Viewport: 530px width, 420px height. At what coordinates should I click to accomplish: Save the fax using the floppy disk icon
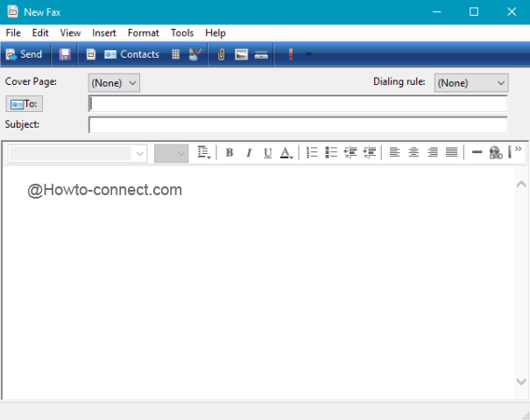[x=65, y=54]
